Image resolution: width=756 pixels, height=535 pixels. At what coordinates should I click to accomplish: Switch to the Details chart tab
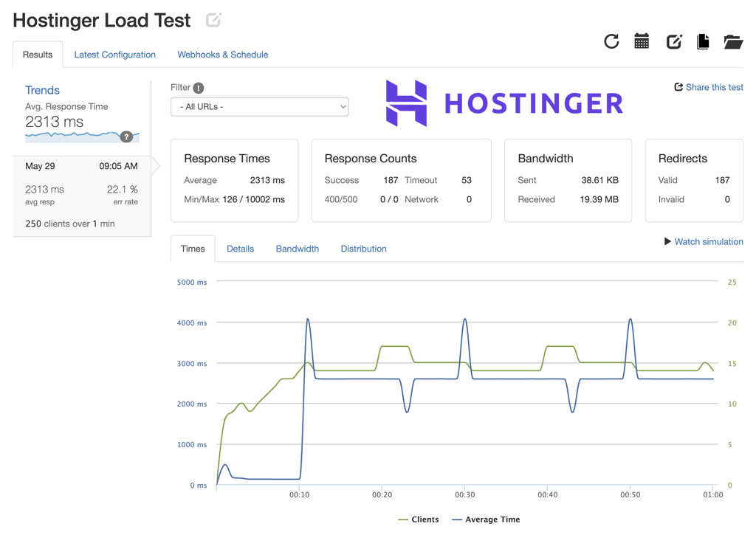pyautogui.click(x=240, y=249)
